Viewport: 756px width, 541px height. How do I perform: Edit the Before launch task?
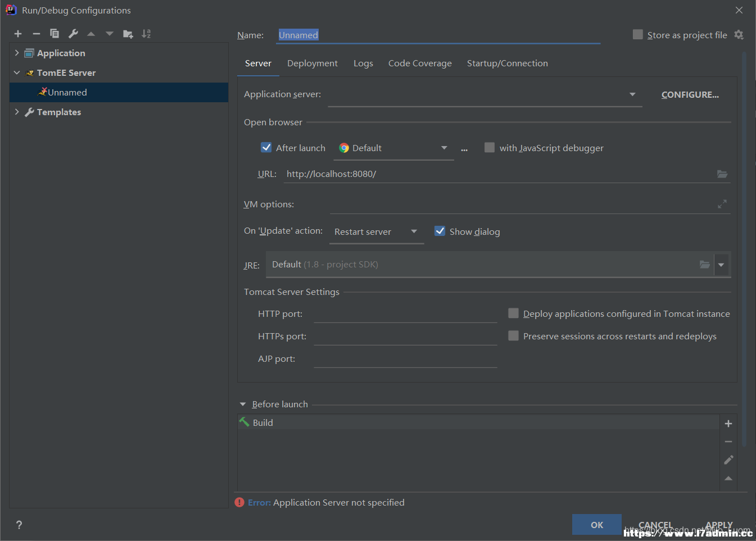pos(728,460)
